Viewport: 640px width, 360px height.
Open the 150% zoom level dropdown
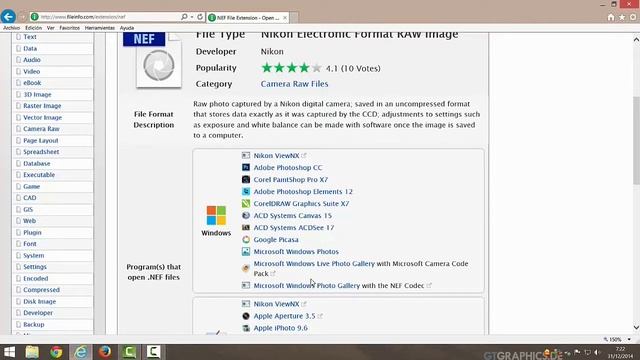click(629, 340)
